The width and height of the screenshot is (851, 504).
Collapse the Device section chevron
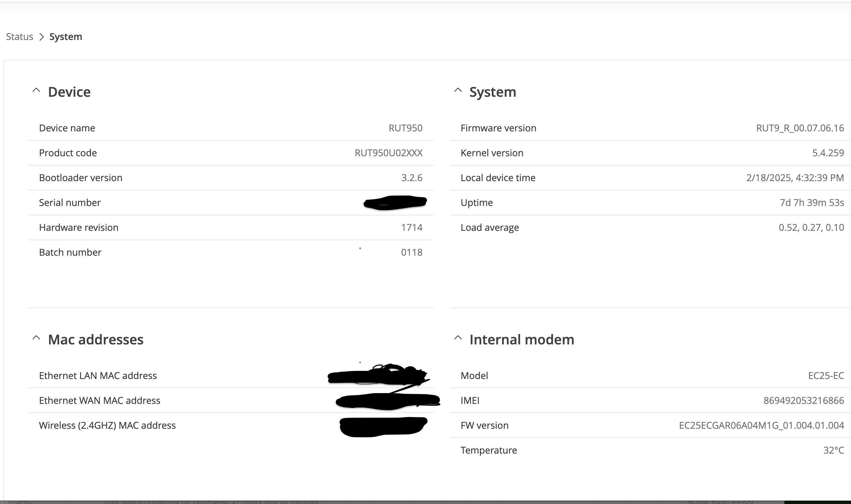click(x=36, y=90)
